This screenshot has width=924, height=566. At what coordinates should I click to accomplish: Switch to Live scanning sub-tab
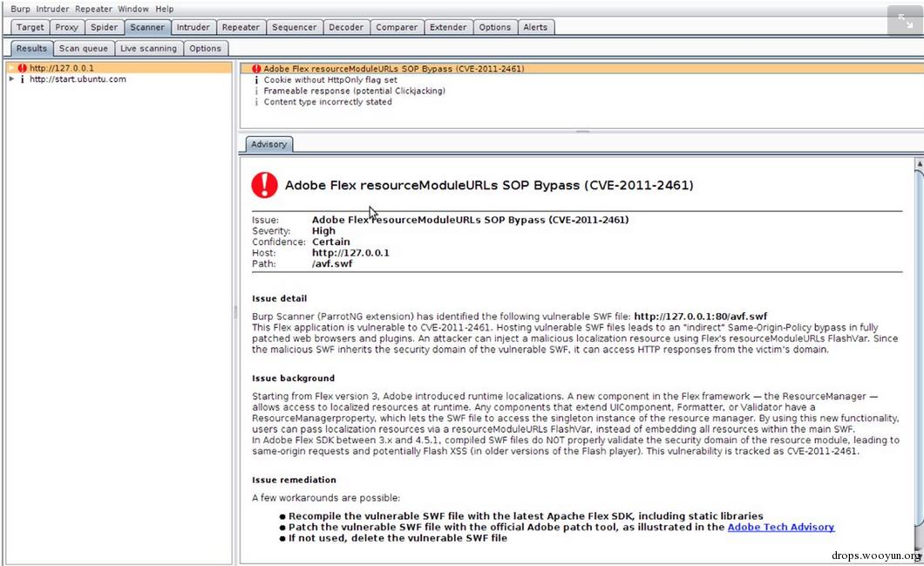[148, 48]
